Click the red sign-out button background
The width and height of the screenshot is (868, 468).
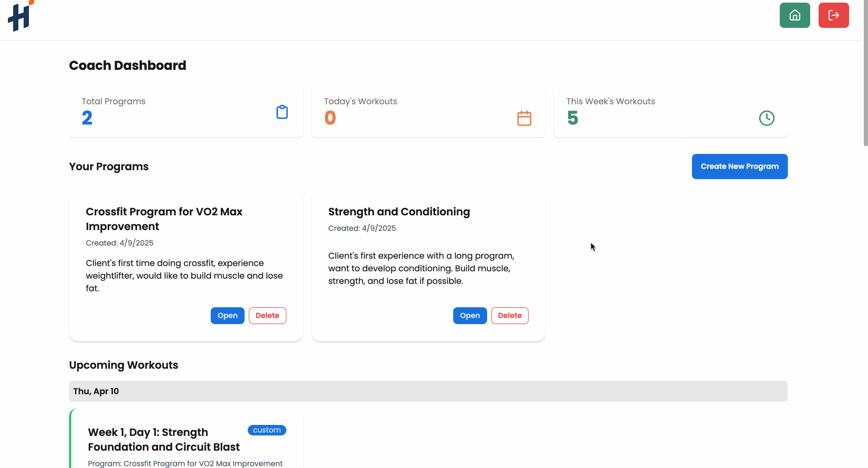pyautogui.click(x=834, y=15)
